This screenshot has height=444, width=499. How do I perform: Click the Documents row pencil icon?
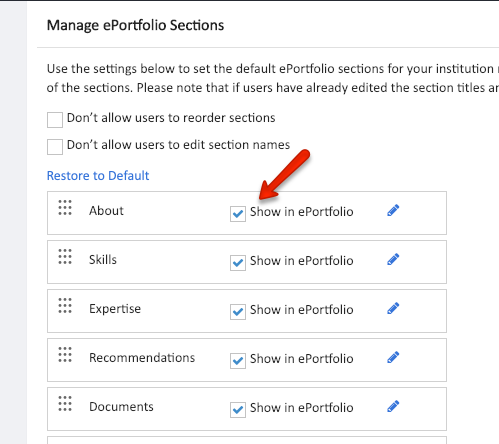tap(393, 406)
